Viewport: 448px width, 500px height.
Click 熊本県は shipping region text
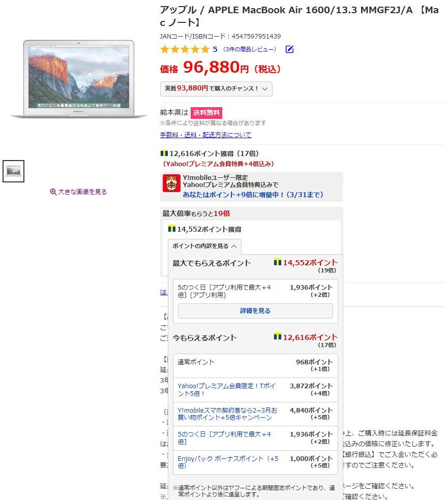pyautogui.click(x=174, y=113)
